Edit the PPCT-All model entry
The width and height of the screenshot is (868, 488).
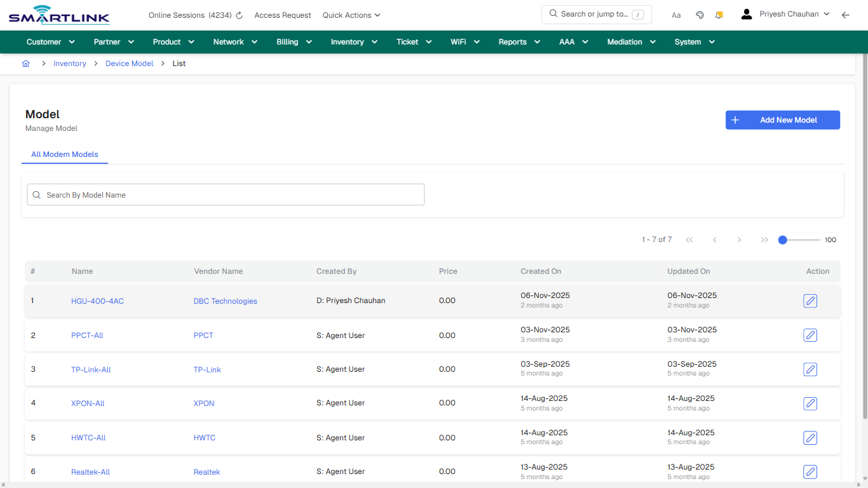click(810, 335)
